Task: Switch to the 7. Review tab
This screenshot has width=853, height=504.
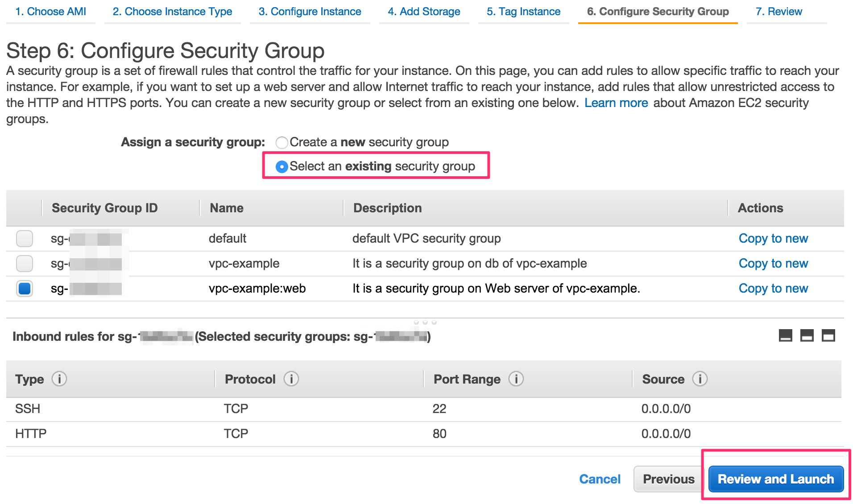Action: (778, 12)
